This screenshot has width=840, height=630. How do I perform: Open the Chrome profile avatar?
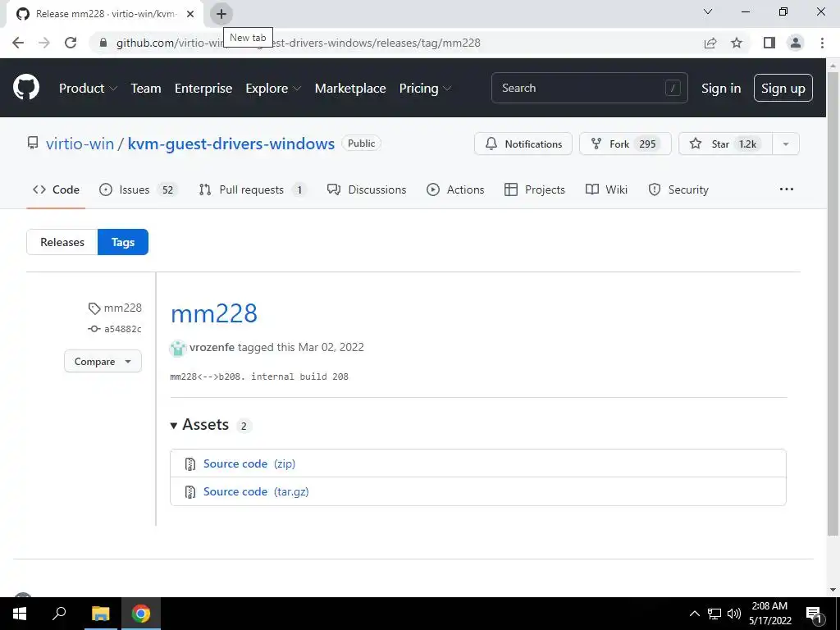pos(796,43)
